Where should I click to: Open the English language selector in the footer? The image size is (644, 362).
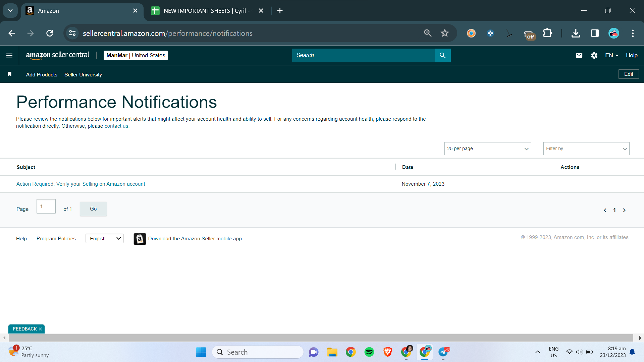coord(105,238)
